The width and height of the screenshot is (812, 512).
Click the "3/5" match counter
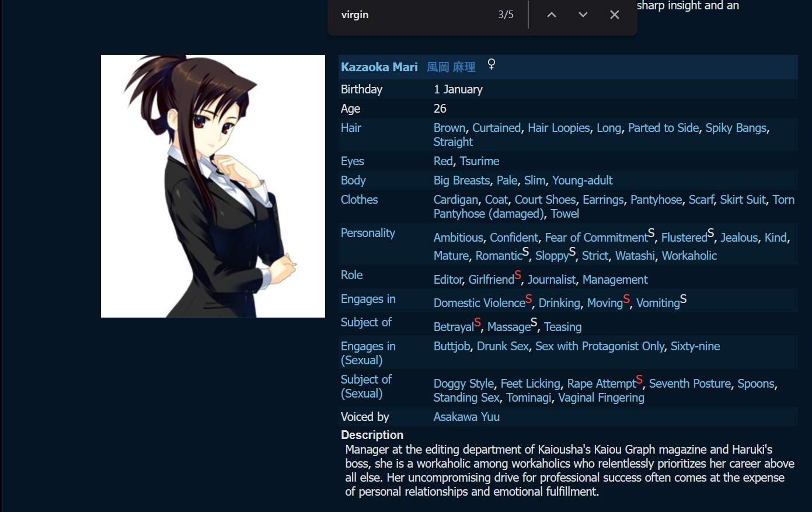tap(506, 15)
